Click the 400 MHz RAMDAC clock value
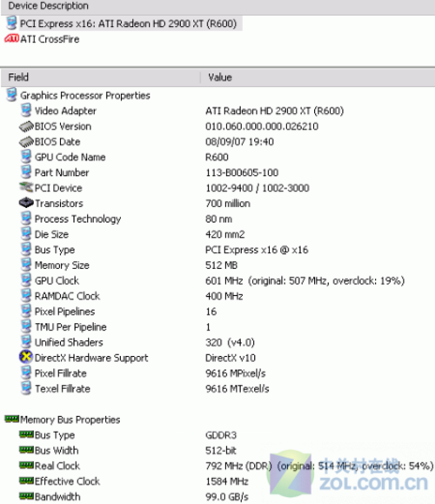 [x=224, y=296]
